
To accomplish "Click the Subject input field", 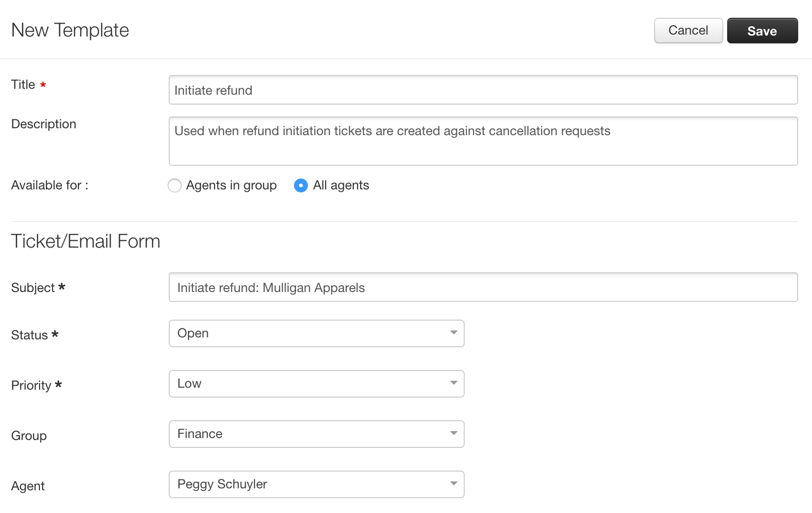I will point(483,287).
